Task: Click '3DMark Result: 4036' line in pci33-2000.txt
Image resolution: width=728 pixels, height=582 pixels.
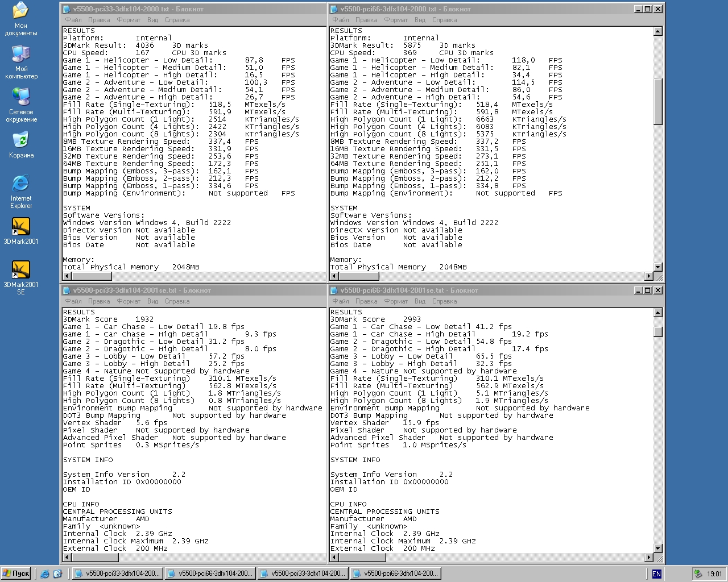Action: click(x=135, y=45)
